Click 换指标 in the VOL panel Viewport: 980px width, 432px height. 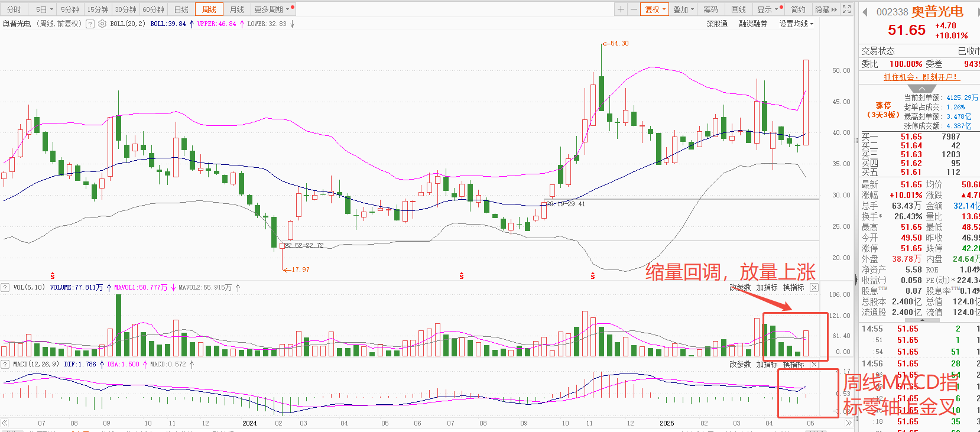coord(793,287)
